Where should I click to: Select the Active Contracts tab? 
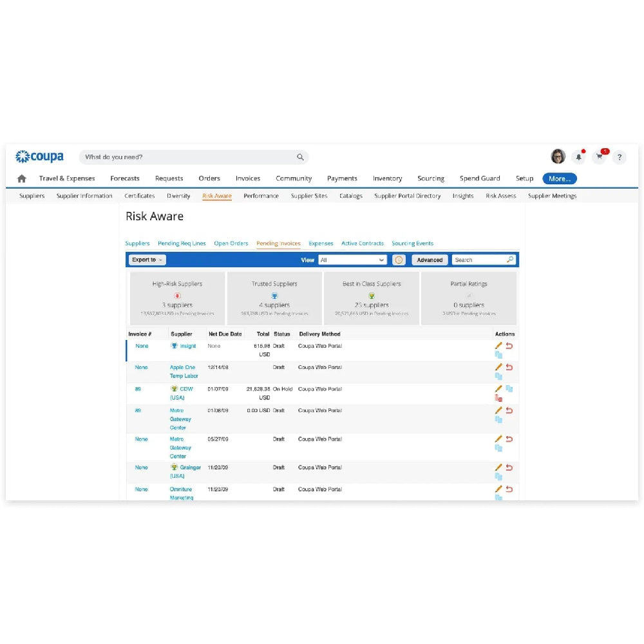pyautogui.click(x=362, y=243)
